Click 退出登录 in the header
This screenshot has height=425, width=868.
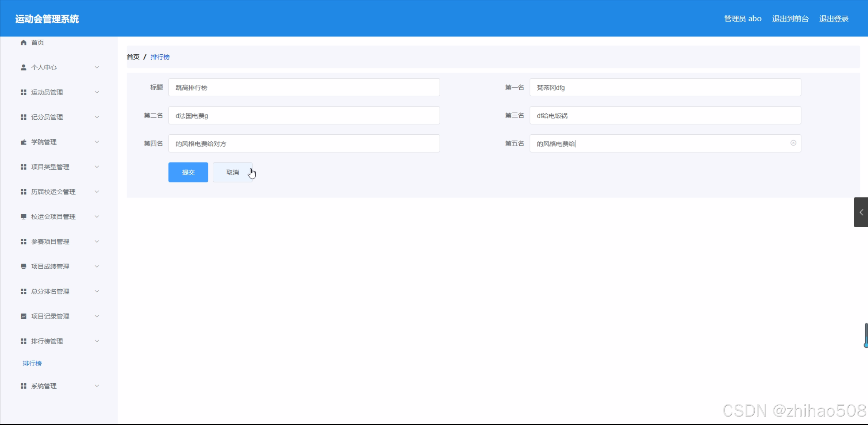point(833,19)
